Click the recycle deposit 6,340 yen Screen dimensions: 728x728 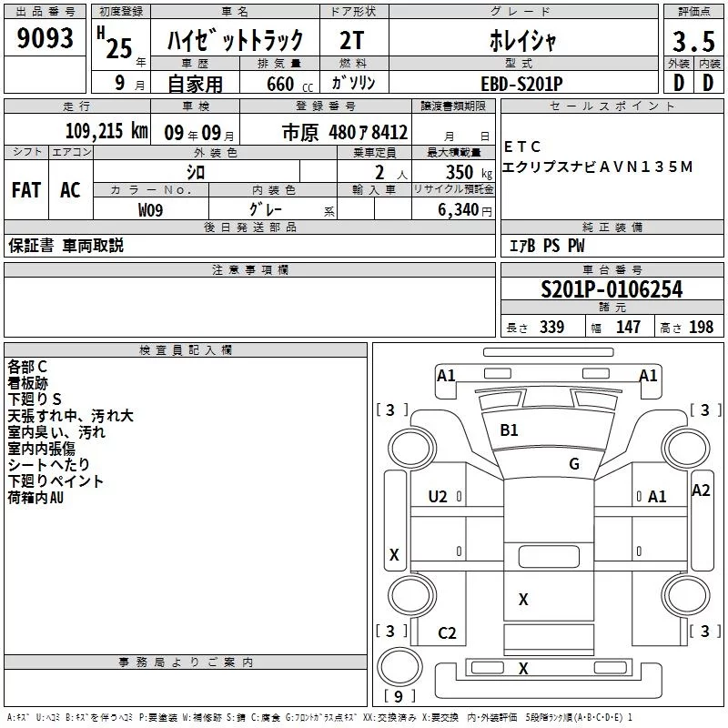tap(464, 210)
